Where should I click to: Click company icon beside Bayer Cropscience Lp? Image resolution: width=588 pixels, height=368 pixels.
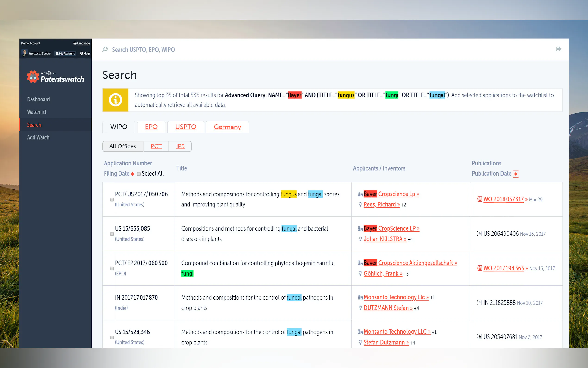tap(360, 194)
